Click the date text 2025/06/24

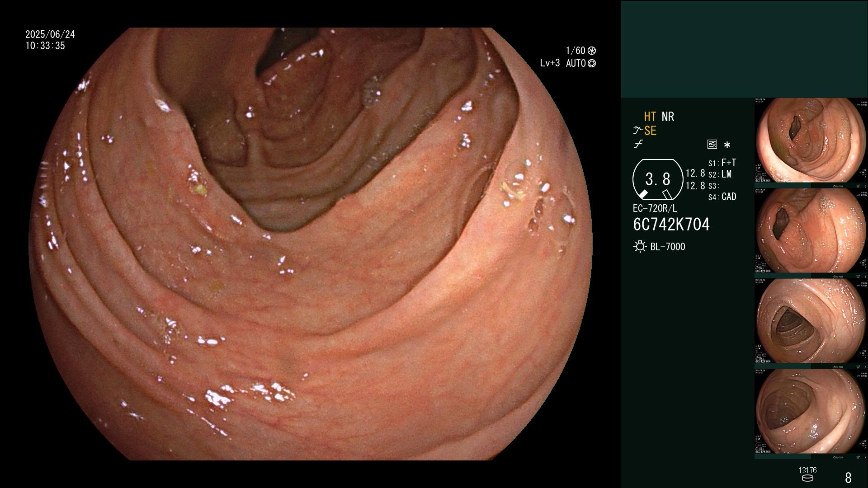pyautogui.click(x=50, y=34)
